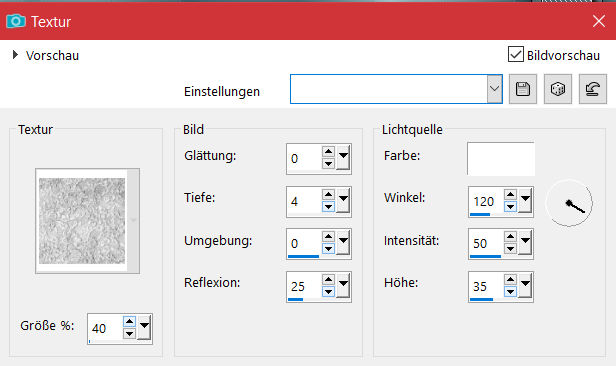Viewport: 616px width, 366px height.
Task: Toggle the Bildvorschau checkbox
Action: click(x=515, y=54)
